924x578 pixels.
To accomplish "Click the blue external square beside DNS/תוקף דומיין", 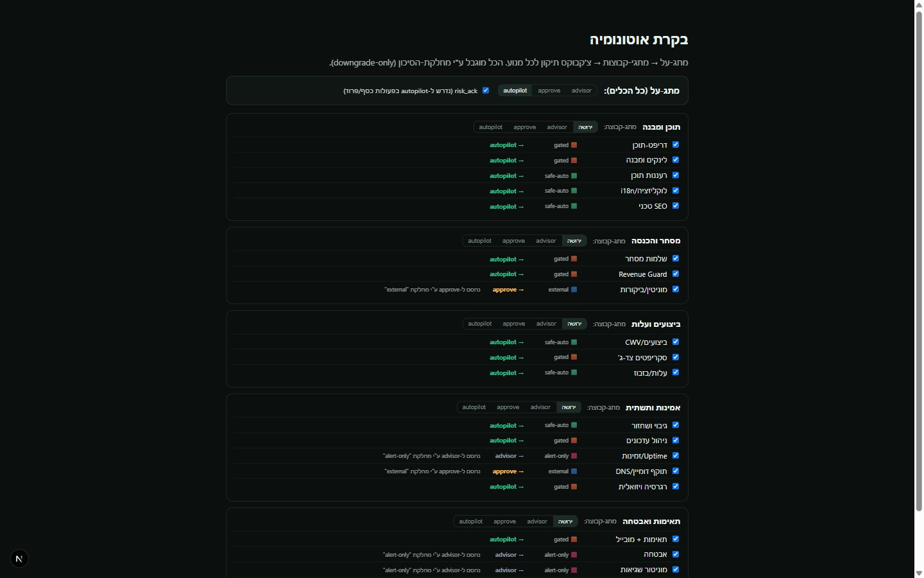I will (574, 471).
